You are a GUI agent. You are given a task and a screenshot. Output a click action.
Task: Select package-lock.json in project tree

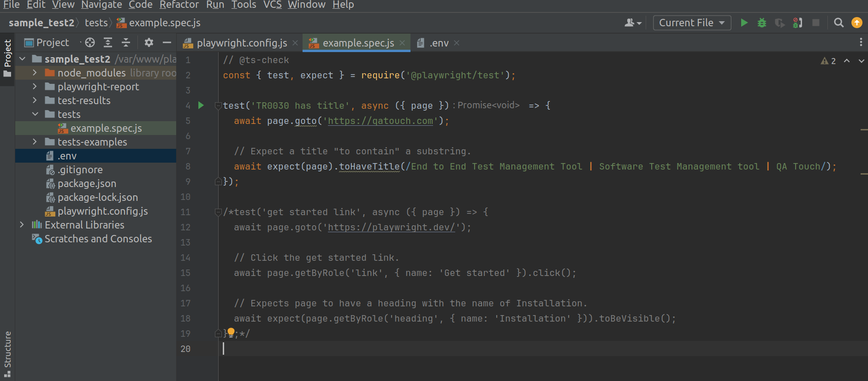(96, 197)
